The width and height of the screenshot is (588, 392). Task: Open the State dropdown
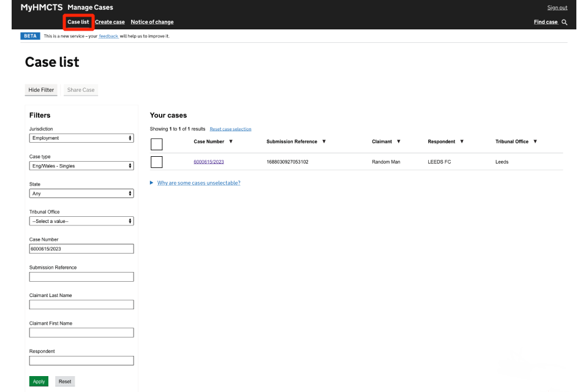coord(81,194)
